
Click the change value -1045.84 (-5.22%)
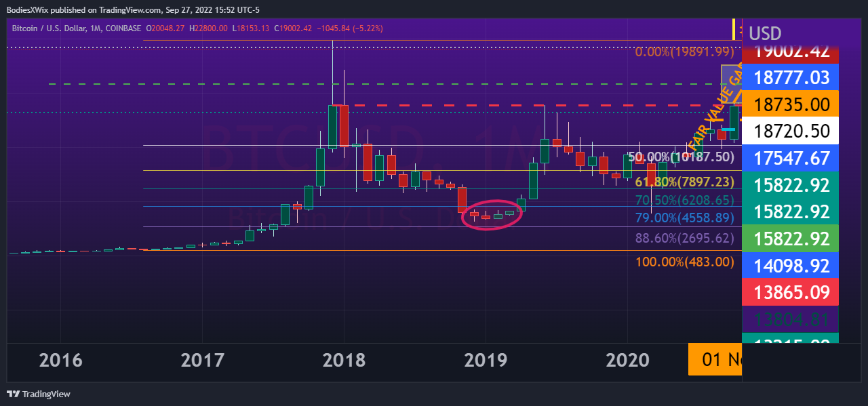click(x=349, y=28)
